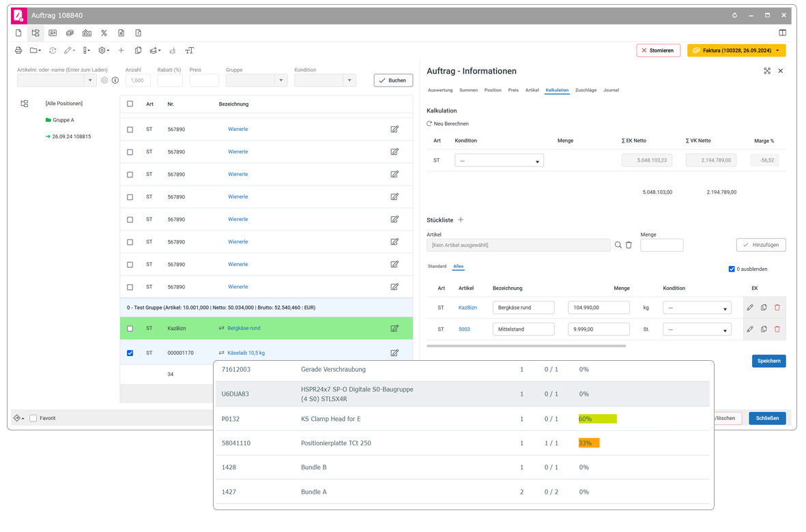The height and width of the screenshot is (532, 806).
Task: Click the print icon in toolbar
Action: [x=18, y=50]
